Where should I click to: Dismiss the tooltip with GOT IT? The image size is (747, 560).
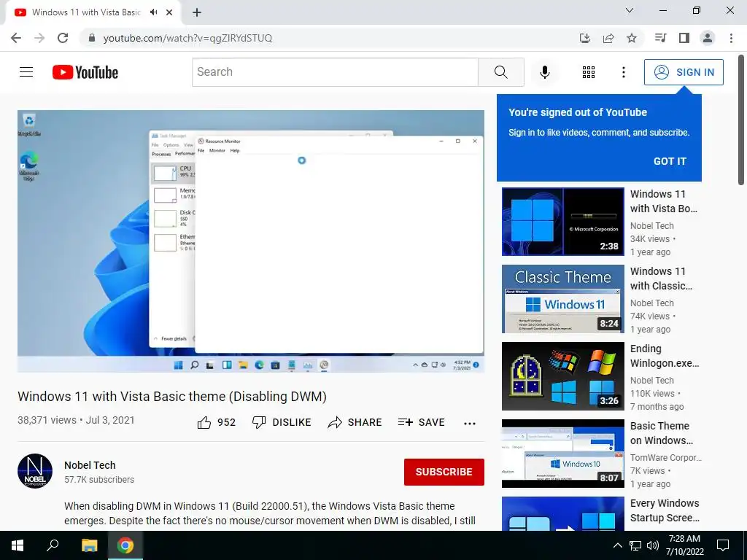670,161
